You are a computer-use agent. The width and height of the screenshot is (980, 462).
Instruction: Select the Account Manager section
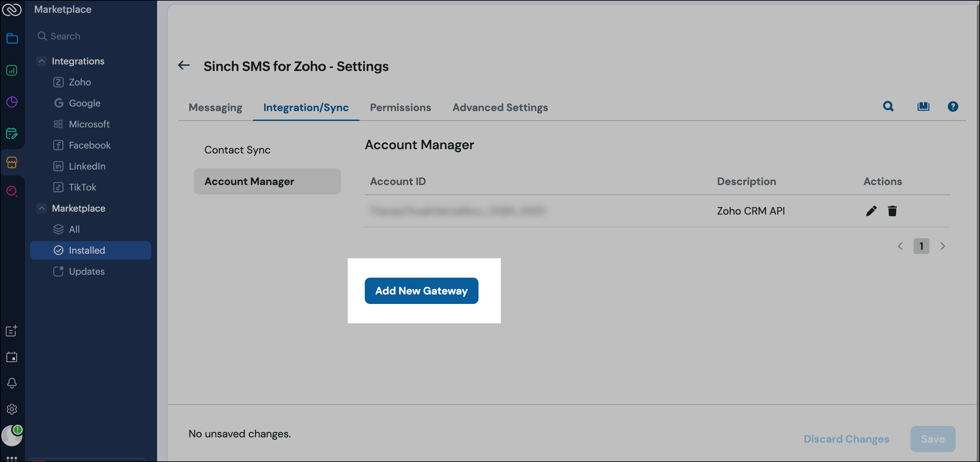click(267, 181)
